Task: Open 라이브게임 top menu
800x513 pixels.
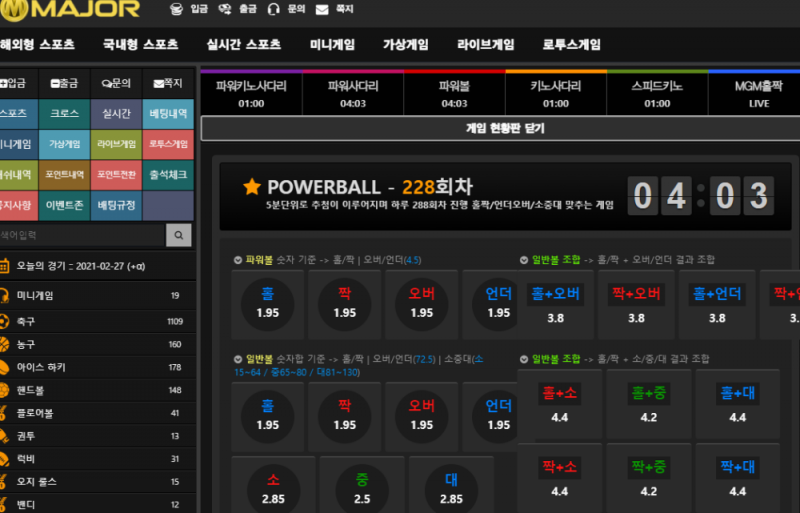Action: click(485, 45)
